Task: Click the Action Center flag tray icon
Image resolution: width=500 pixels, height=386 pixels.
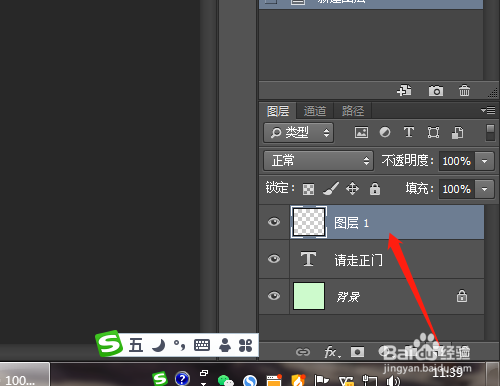Action: (x=321, y=381)
